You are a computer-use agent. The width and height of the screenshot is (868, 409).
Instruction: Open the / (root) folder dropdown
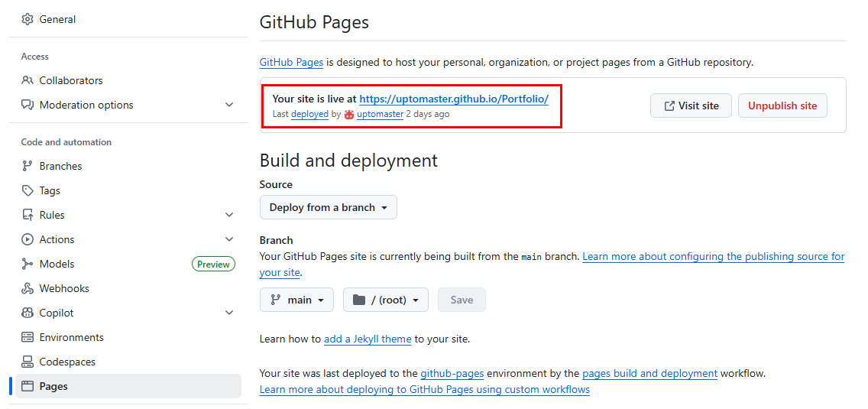(x=385, y=300)
